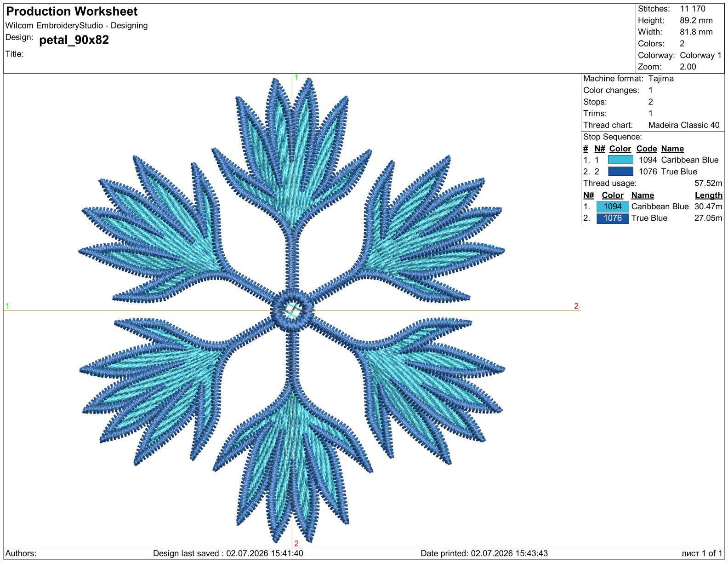
Task: Click the design name "petal_90x82"
Action: click(x=74, y=40)
